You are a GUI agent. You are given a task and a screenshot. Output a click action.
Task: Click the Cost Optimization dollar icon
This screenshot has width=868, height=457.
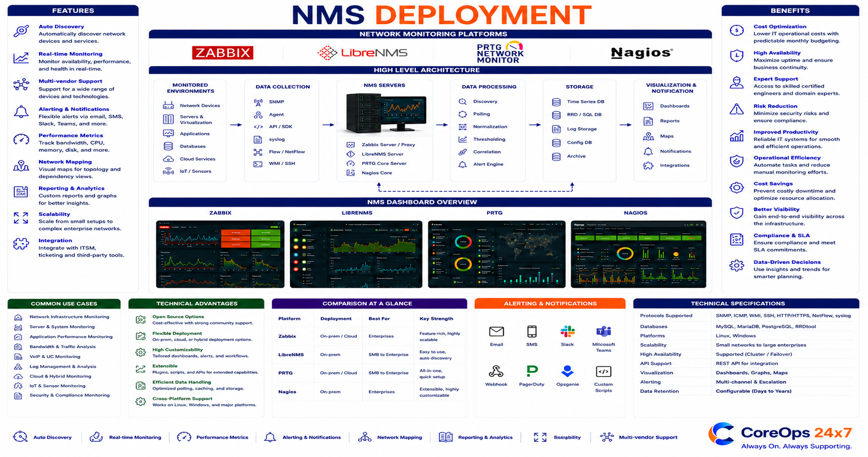tap(737, 30)
